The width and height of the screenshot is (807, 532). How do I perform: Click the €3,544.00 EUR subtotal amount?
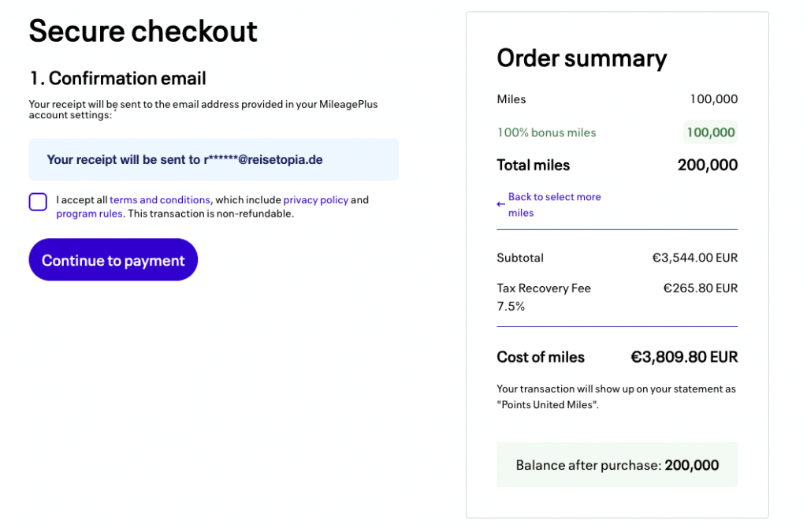(x=694, y=258)
